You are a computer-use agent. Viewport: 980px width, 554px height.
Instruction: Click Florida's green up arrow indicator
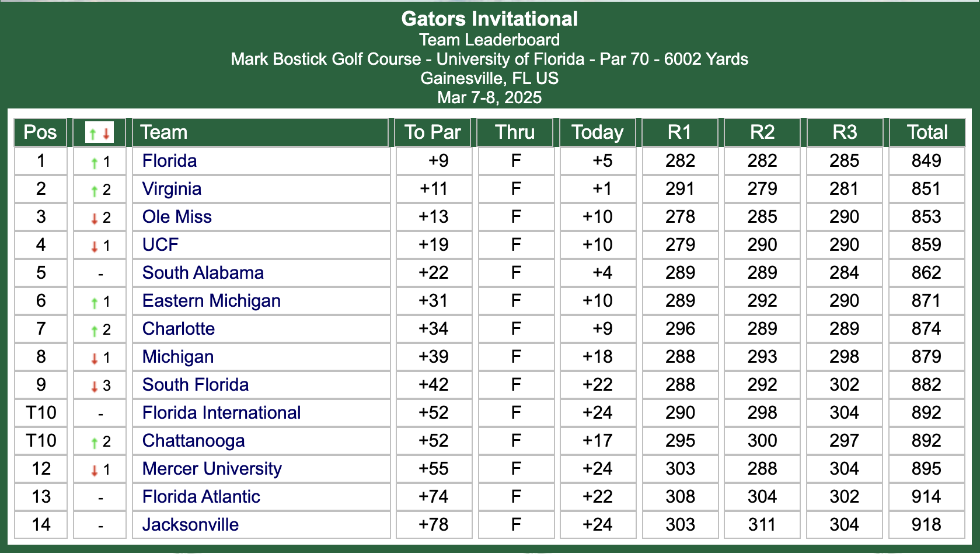[x=95, y=163]
